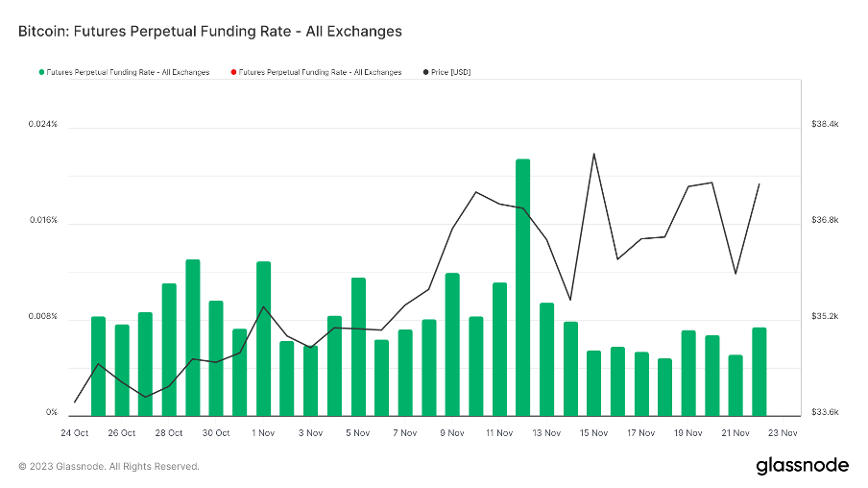Image resolution: width=868 pixels, height=488 pixels.
Task: Click the 2023 Glassnode copyright text
Action: (x=108, y=467)
